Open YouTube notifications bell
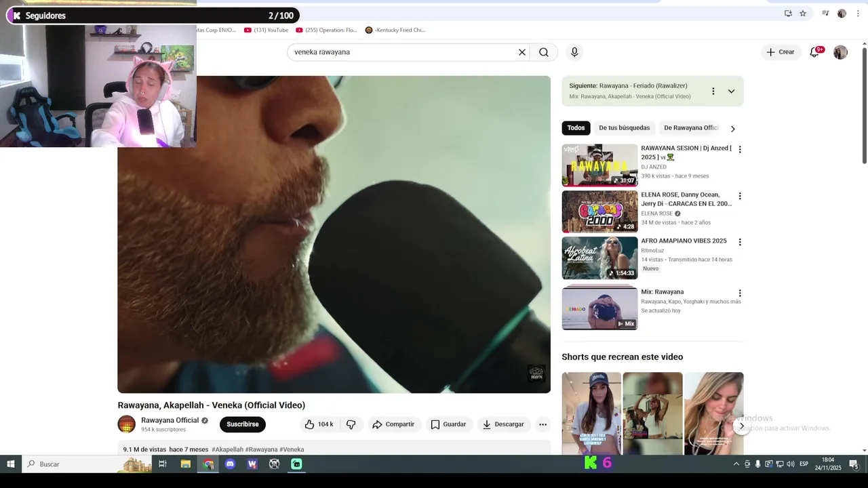Viewport: 868px width, 488px height. click(814, 52)
